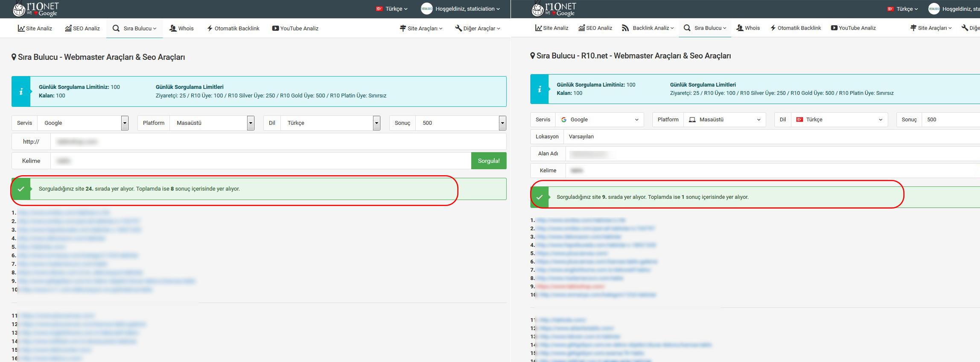This screenshot has width=980, height=362.
Task: Click the Kelime input field on left page
Action: coord(261,161)
